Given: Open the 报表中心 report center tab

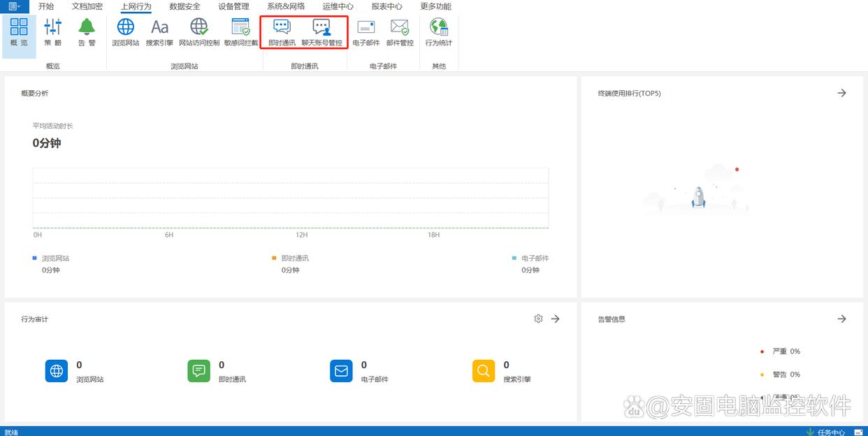Looking at the screenshot, I should [x=386, y=6].
